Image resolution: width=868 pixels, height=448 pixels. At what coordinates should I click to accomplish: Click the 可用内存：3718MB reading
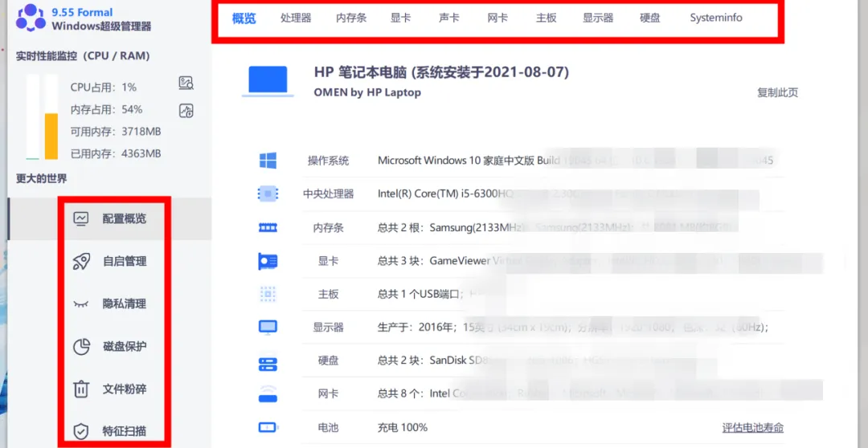click(116, 132)
